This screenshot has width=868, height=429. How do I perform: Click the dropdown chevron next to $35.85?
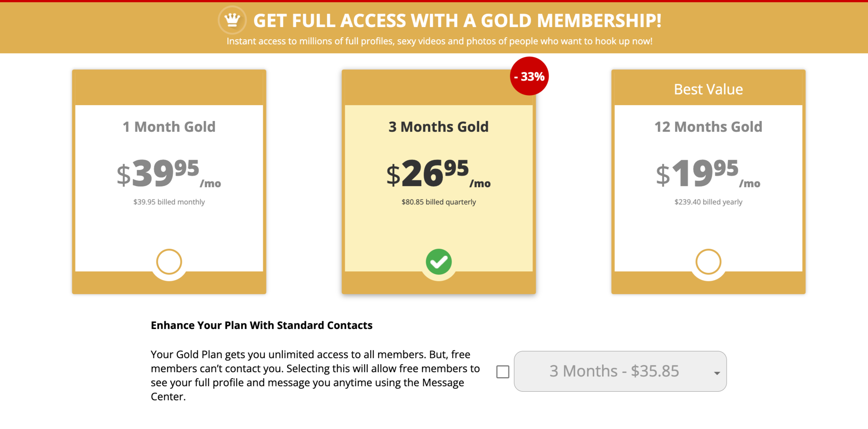[716, 372]
